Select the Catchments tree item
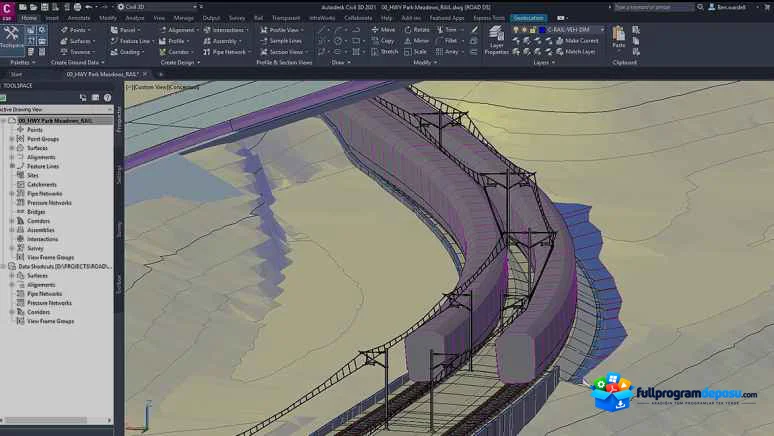 [41, 185]
